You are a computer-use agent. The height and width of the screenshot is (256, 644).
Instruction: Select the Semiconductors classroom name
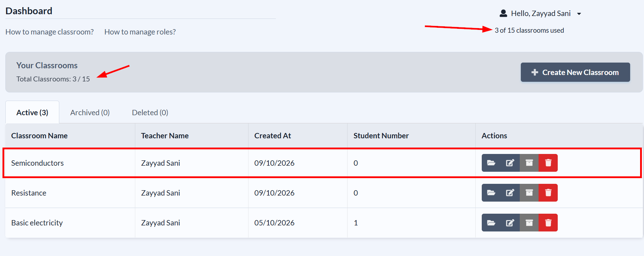[x=37, y=163]
